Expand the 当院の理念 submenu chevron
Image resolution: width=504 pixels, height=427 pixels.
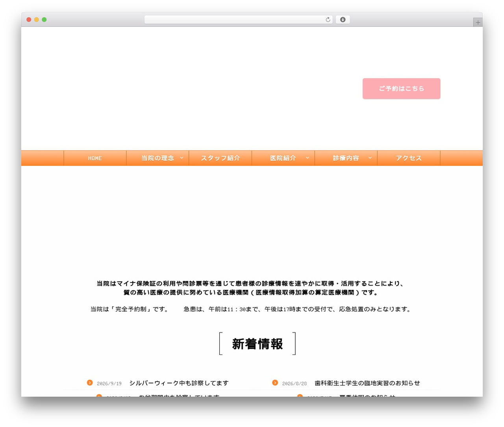(182, 158)
